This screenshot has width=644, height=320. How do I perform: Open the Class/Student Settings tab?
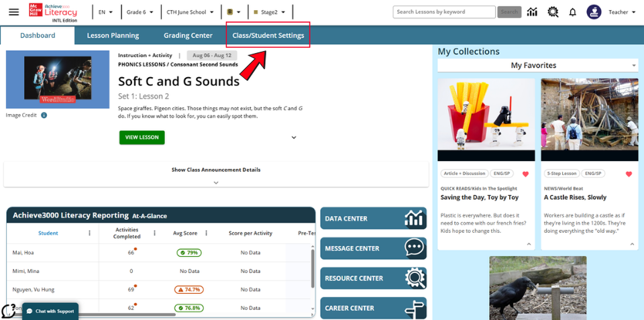click(x=268, y=36)
